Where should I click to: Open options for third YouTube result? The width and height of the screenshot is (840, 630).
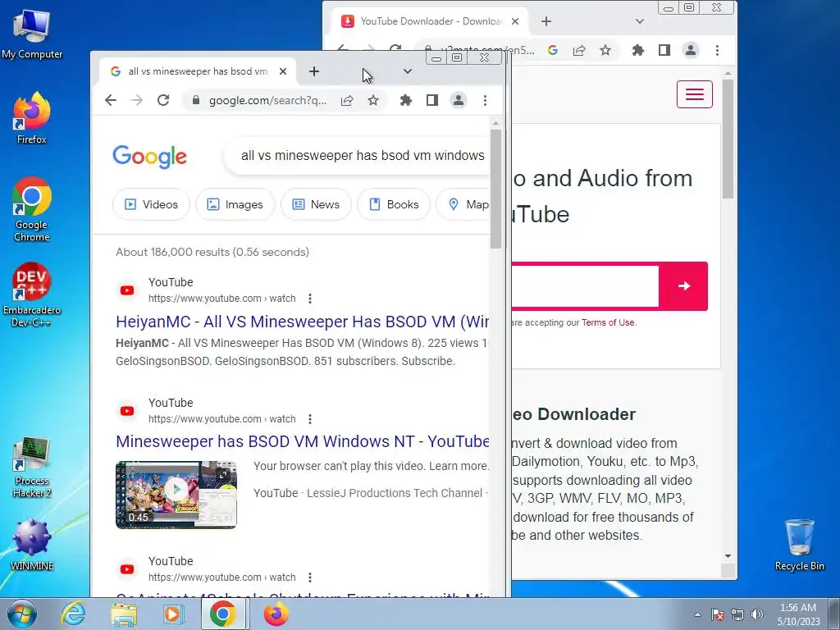[x=309, y=577]
